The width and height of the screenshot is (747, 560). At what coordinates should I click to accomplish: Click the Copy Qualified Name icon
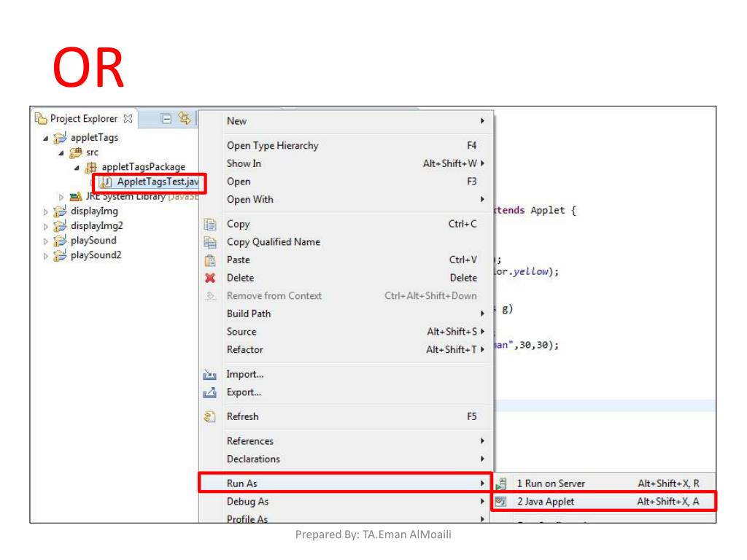click(x=210, y=242)
